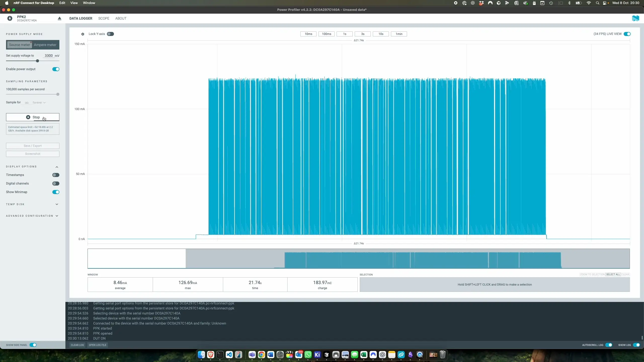This screenshot has height=362, width=644.
Task: Enable the Timestamps display option
Action: (x=56, y=175)
